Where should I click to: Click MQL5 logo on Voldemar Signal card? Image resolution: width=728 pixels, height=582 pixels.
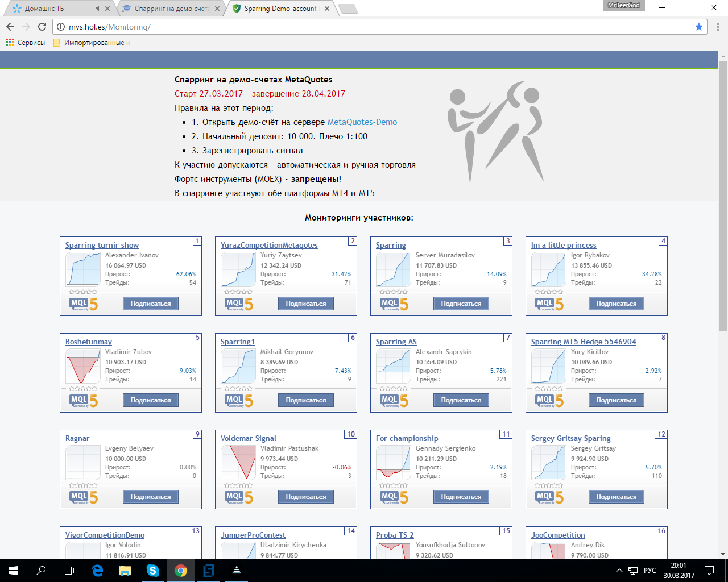tap(239, 497)
